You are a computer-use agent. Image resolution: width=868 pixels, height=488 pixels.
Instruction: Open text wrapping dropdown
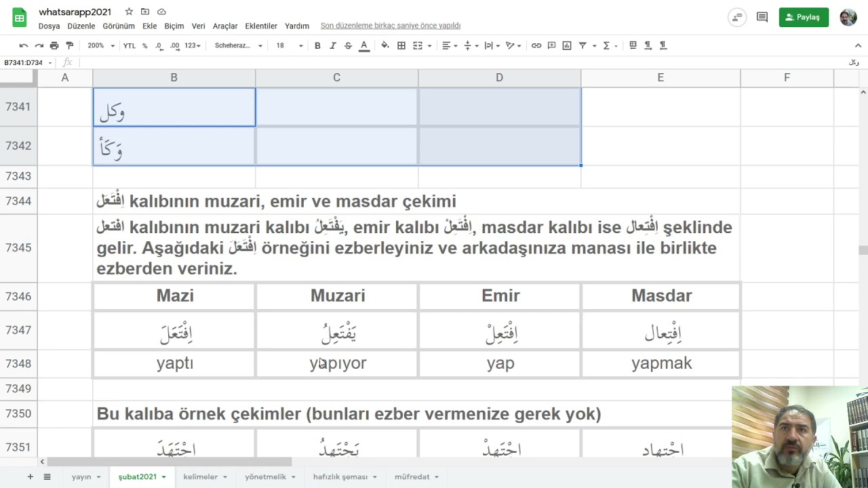(x=492, y=45)
